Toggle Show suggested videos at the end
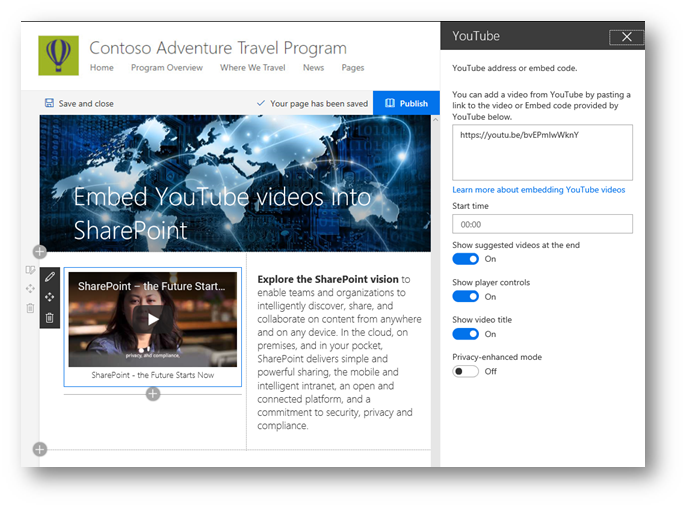 pyautogui.click(x=465, y=259)
